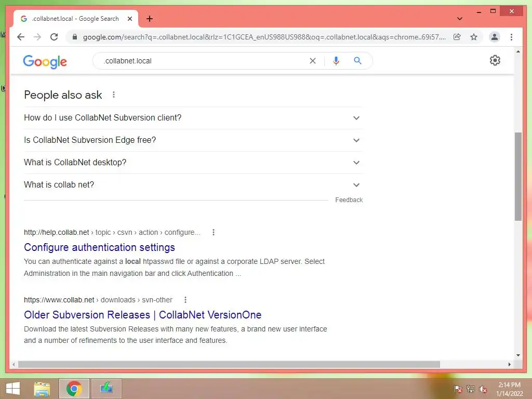Clear the search box text
Screen dimensions: 532x399
(312, 61)
